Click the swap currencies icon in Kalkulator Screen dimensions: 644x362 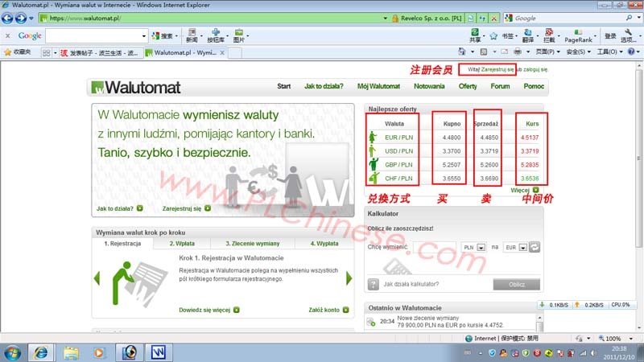[535, 247]
